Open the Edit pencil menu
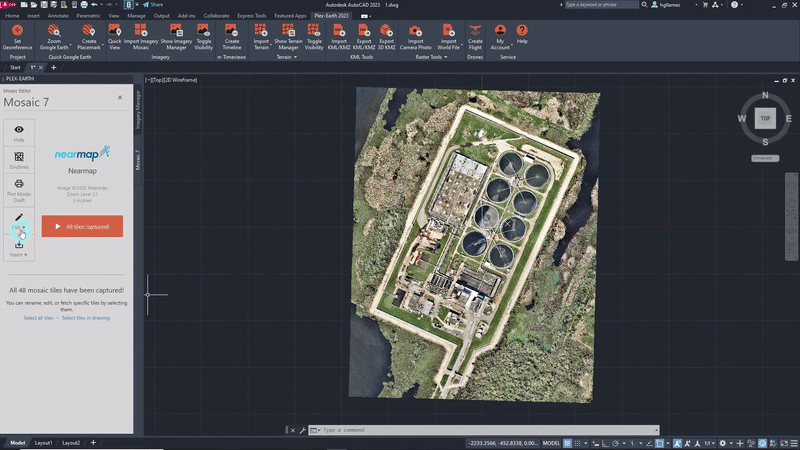800x450 pixels. coord(19,221)
